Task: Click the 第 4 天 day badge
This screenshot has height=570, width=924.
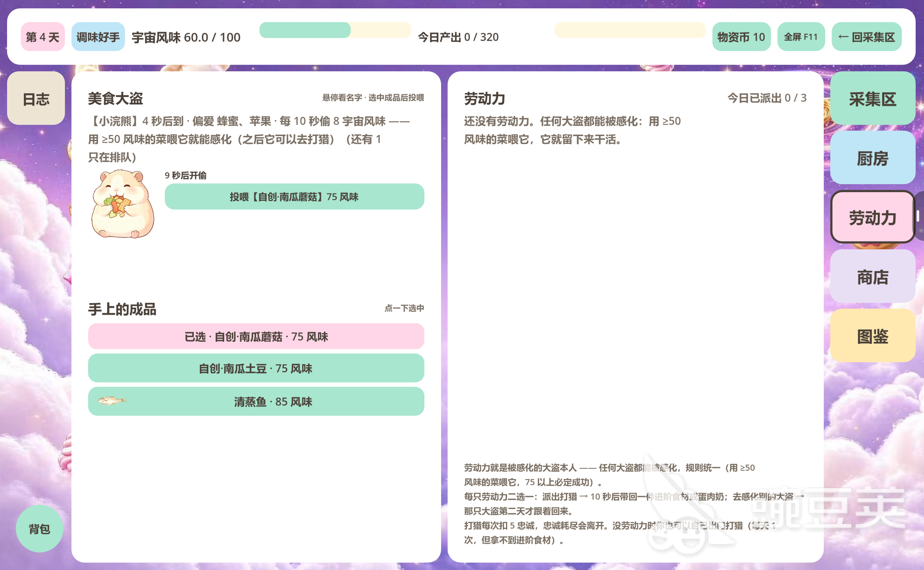Action: [x=43, y=37]
